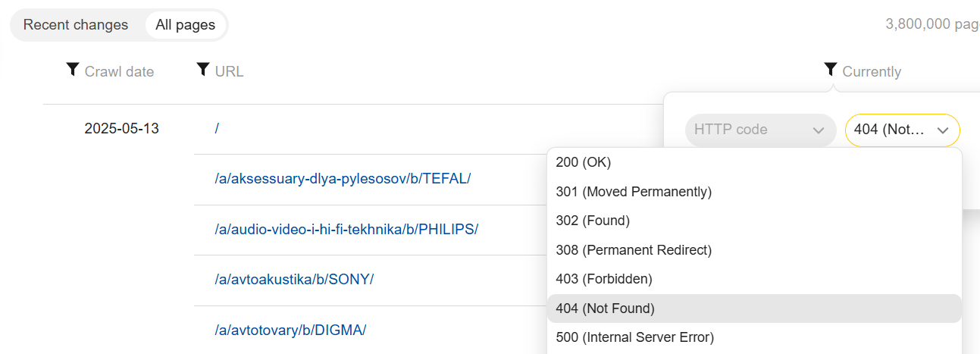Select 301 (Moved Permanently) option

[634, 192]
